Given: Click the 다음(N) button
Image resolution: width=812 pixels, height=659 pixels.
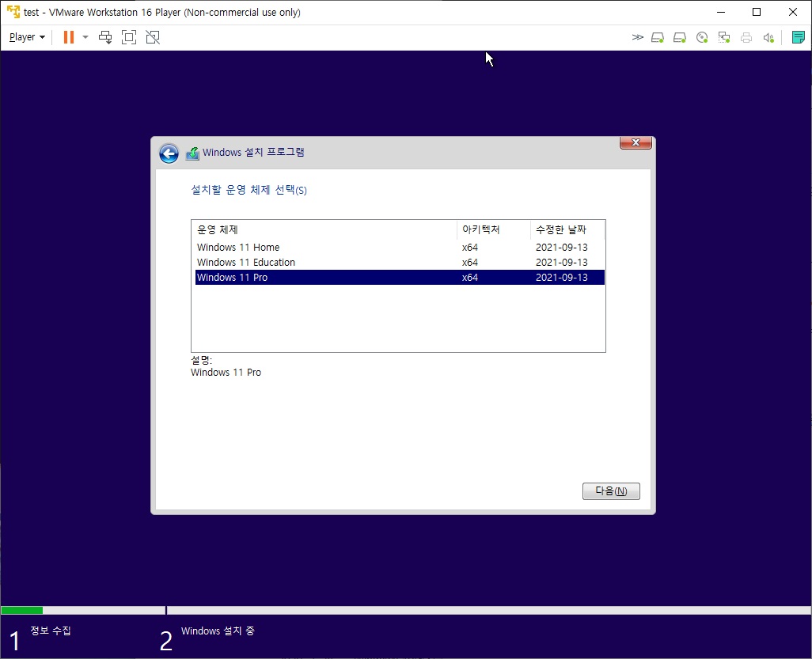Looking at the screenshot, I should [611, 491].
